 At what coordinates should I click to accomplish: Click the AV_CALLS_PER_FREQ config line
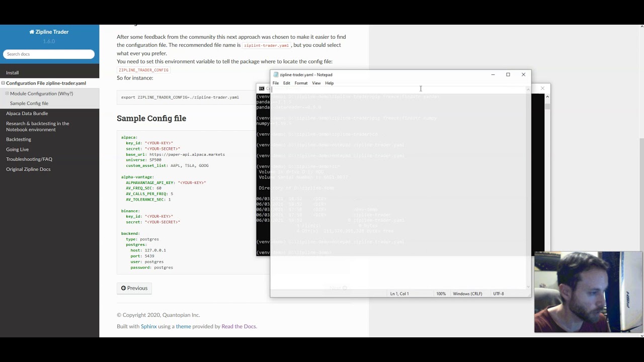click(x=149, y=194)
